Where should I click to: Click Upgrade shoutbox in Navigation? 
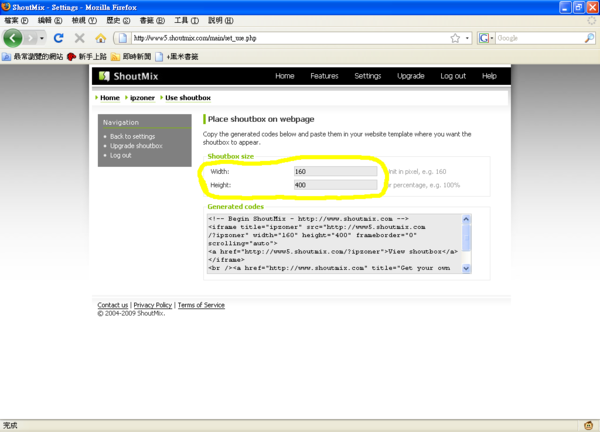click(136, 146)
